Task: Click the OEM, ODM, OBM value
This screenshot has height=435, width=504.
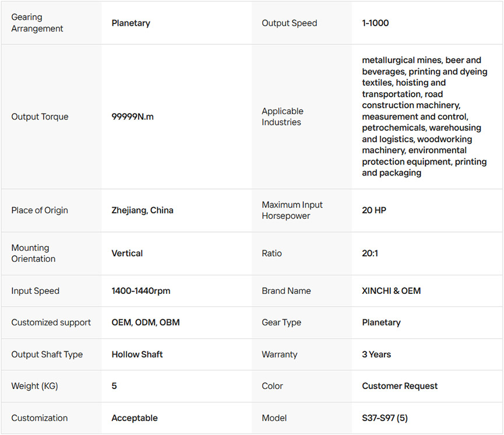Action: pos(146,322)
